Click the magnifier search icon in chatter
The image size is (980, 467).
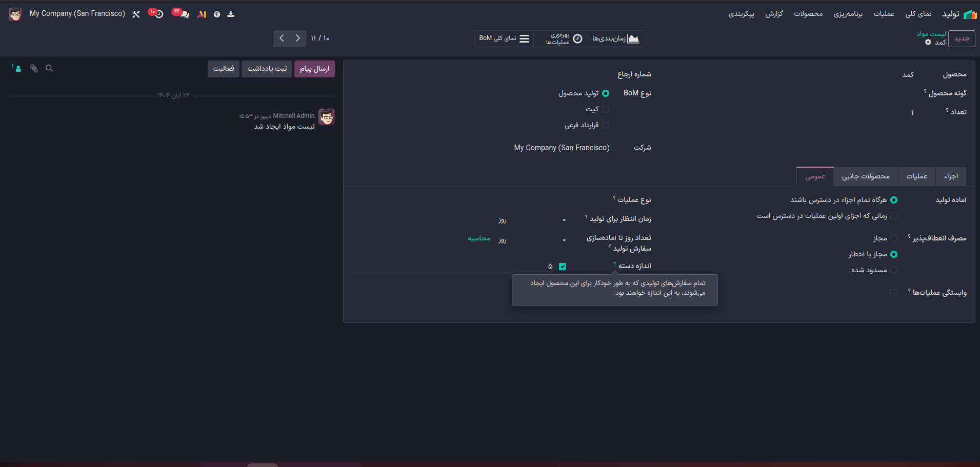(49, 68)
